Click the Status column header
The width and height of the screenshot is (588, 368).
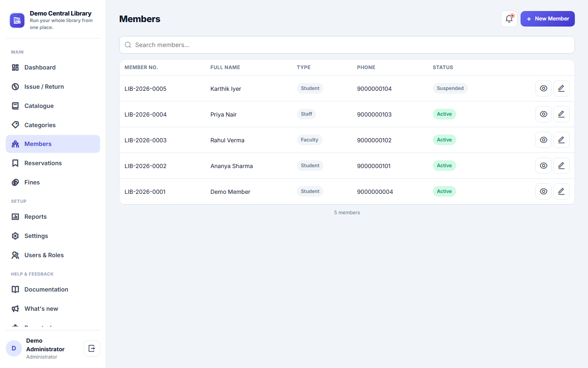pos(443,67)
